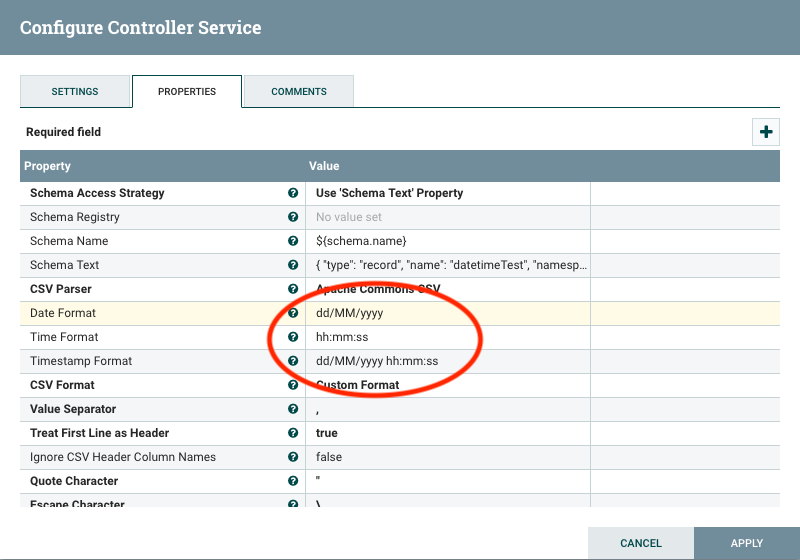Click help icon next to Schema Registry
The width and height of the screenshot is (800, 560).
[x=293, y=217]
